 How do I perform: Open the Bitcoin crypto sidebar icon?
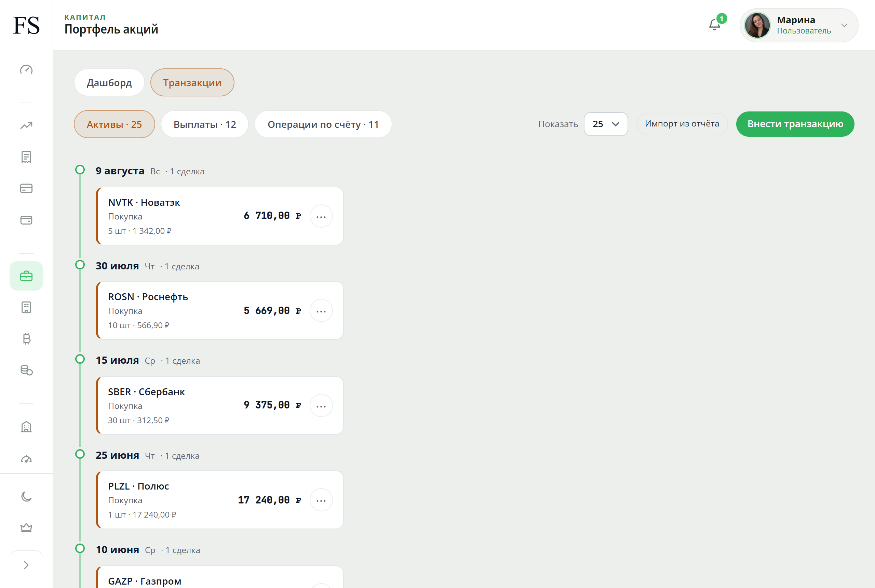point(26,339)
